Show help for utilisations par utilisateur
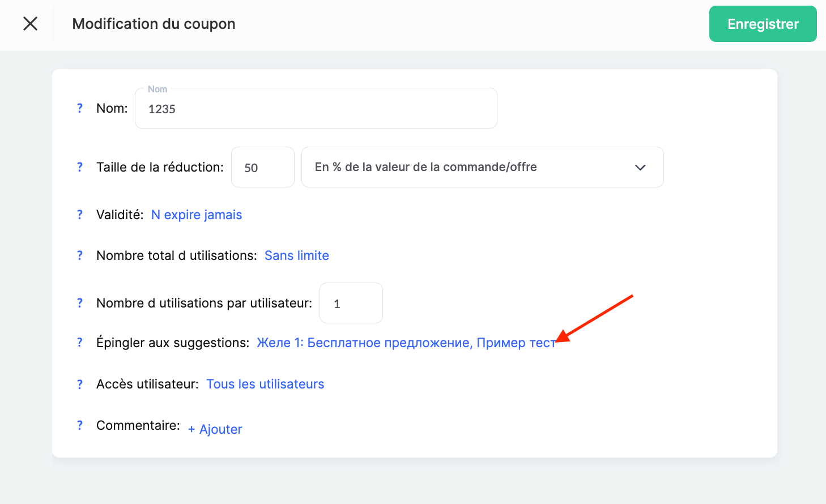 coord(80,303)
